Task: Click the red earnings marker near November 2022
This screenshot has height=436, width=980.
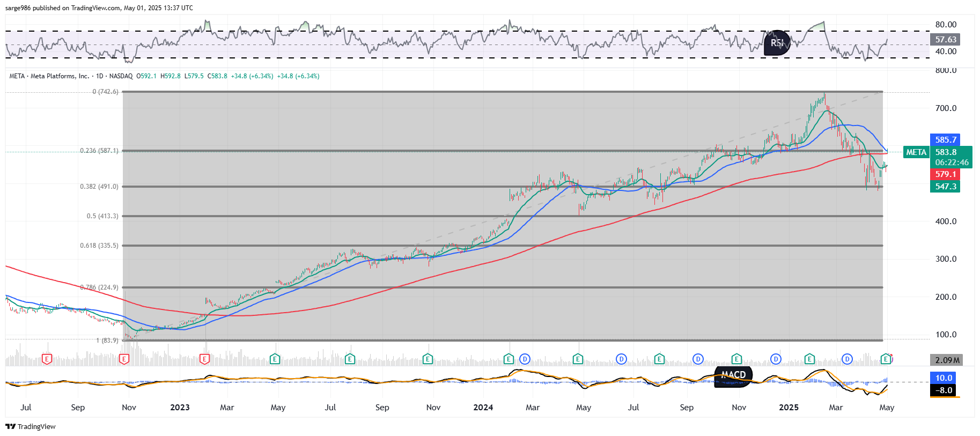Action: point(124,359)
